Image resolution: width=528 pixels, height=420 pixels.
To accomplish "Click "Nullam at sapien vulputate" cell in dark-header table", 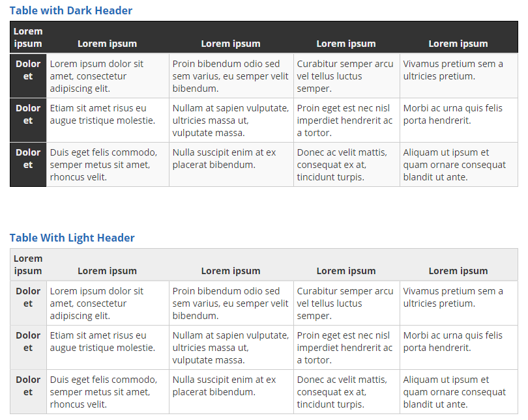I will point(230,120).
